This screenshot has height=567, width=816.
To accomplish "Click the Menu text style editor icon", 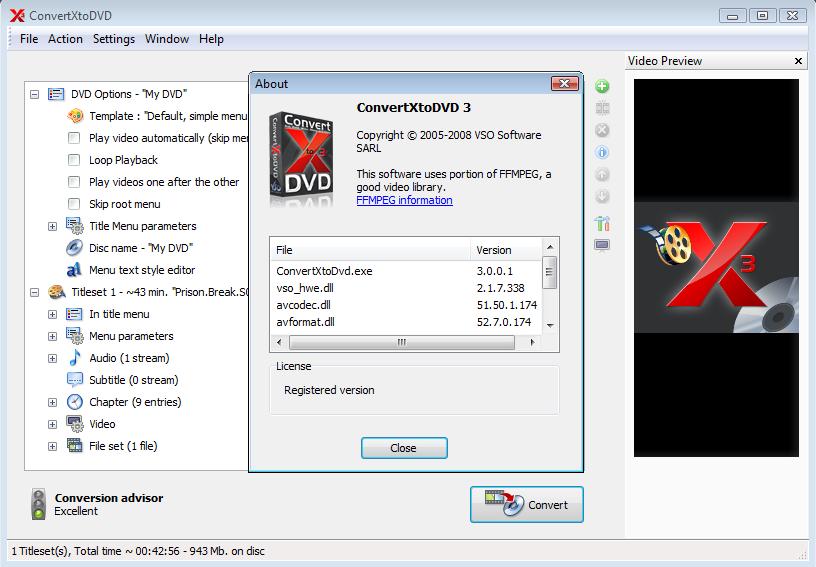I will [x=74, y=269].
